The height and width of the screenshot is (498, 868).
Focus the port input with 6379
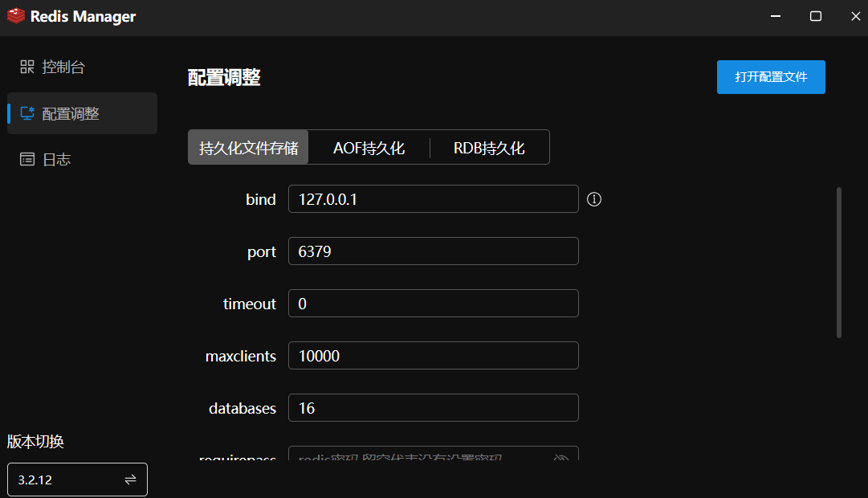[x=434, y=251]
